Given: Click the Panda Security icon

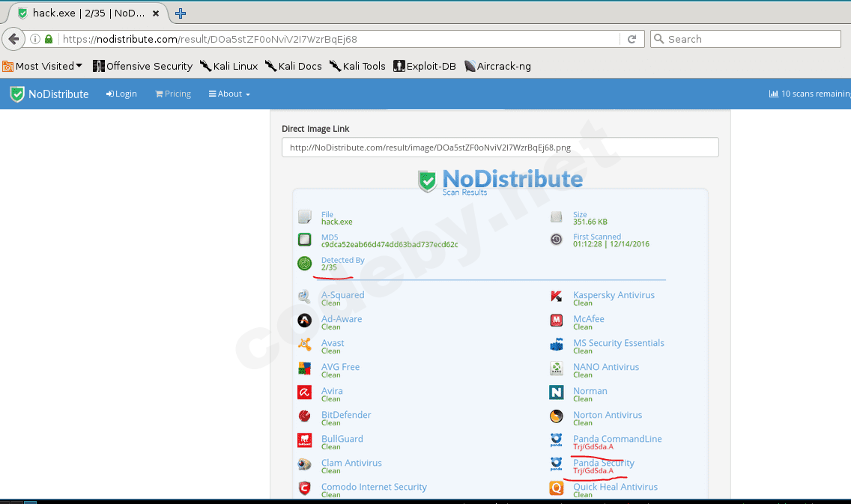Looking at the screenshot, I should pyautogui.click(x=557, y=464).
